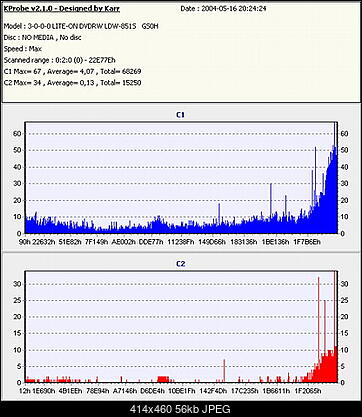Image resolution: width=362 pixels, height=417 pixels.
Task: Click the D0E77h x-axis label
Action: tap(151, 242)
